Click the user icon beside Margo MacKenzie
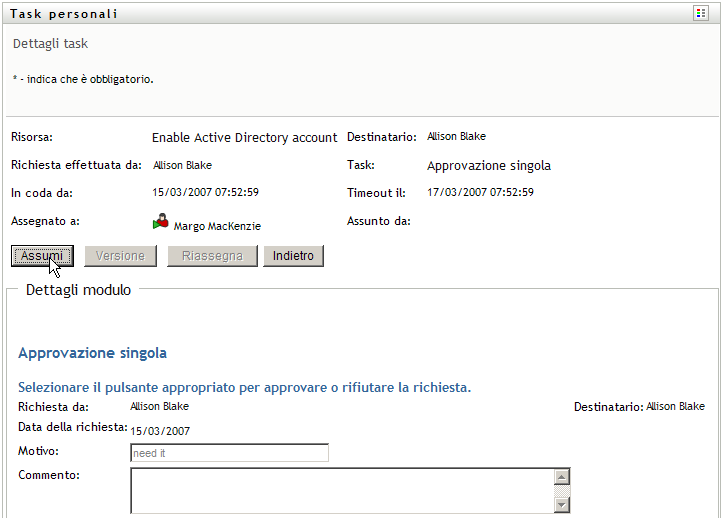This screenshot has height=518, width=723. pos(160,224)
